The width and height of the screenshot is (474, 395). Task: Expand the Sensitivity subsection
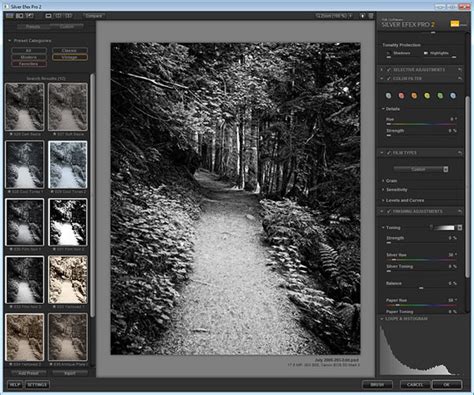383,190
